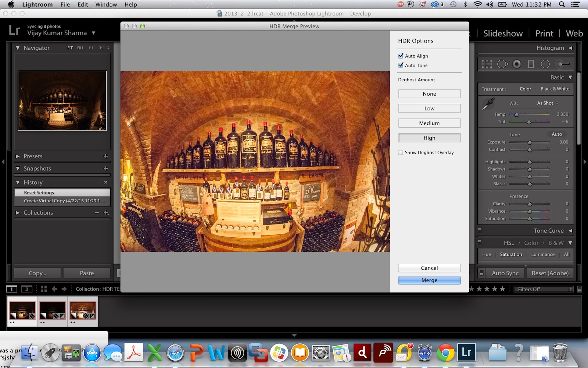Enable Show Deghost Overlay checkbox

coord(401,152)
